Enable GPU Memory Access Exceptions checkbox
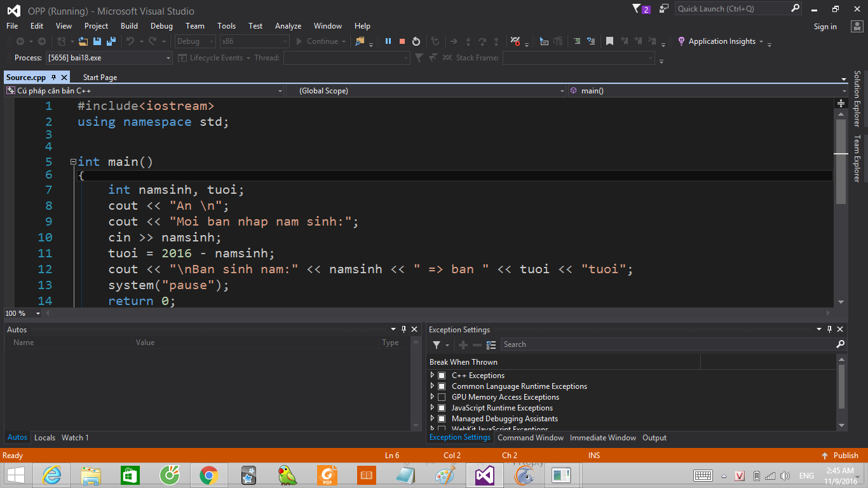This screenshot has width=868, height=488. click(442, 397)
